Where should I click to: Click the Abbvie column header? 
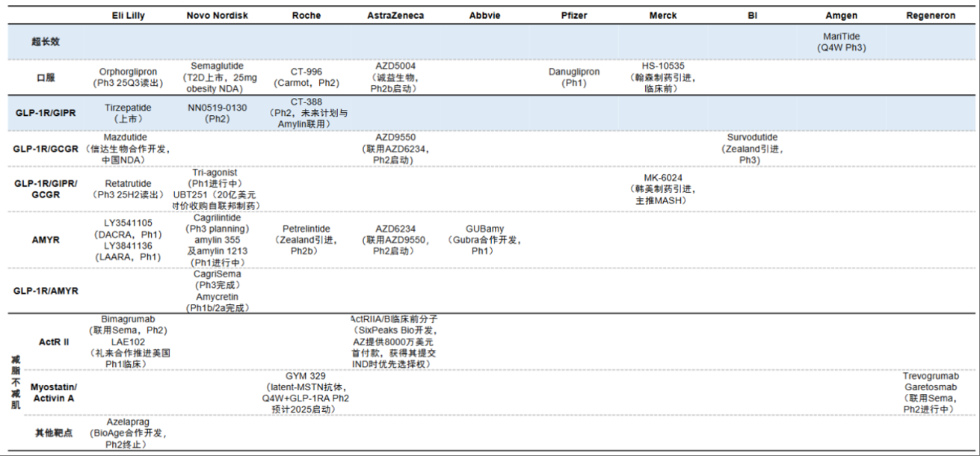pos(485,16)
